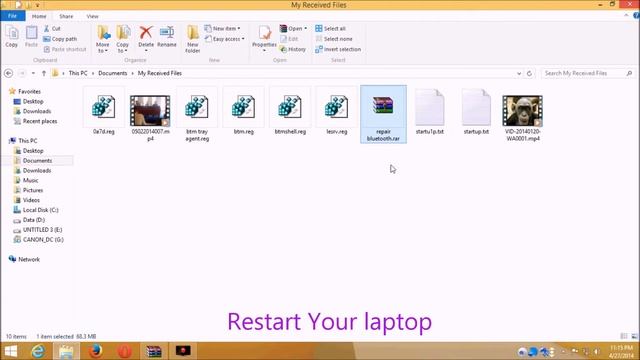Switch to the View ribbon tab
The image size is (640, 360).
93,16
